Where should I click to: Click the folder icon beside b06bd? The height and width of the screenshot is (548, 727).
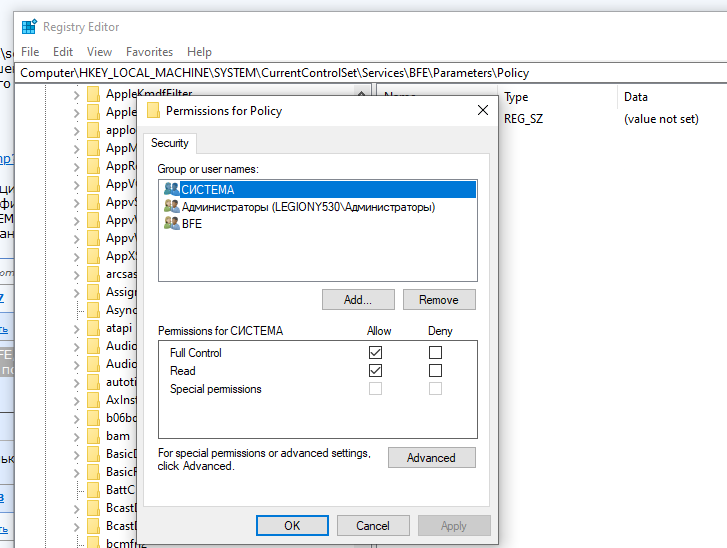coord(94,418)
